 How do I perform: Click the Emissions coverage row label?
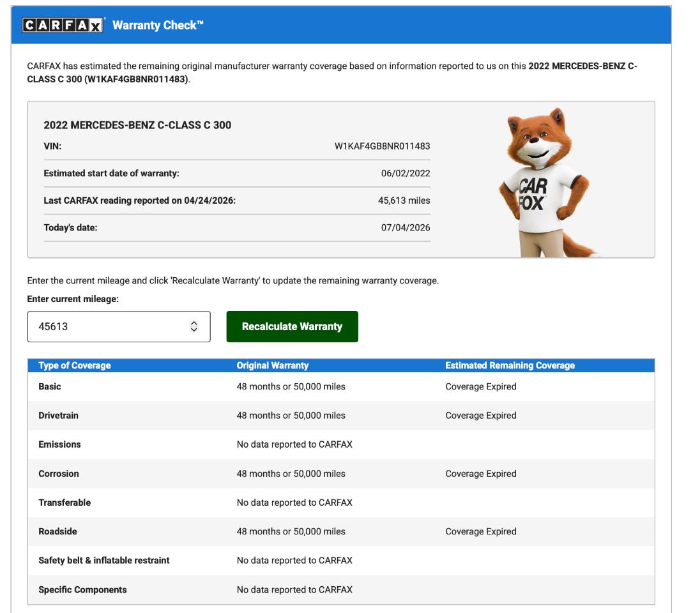coord(59,444)
